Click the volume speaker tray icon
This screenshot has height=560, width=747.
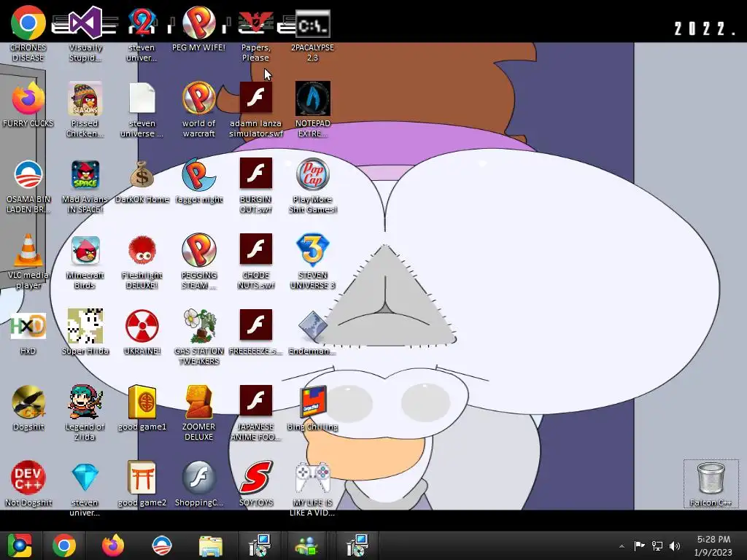(x=675, y=545)
